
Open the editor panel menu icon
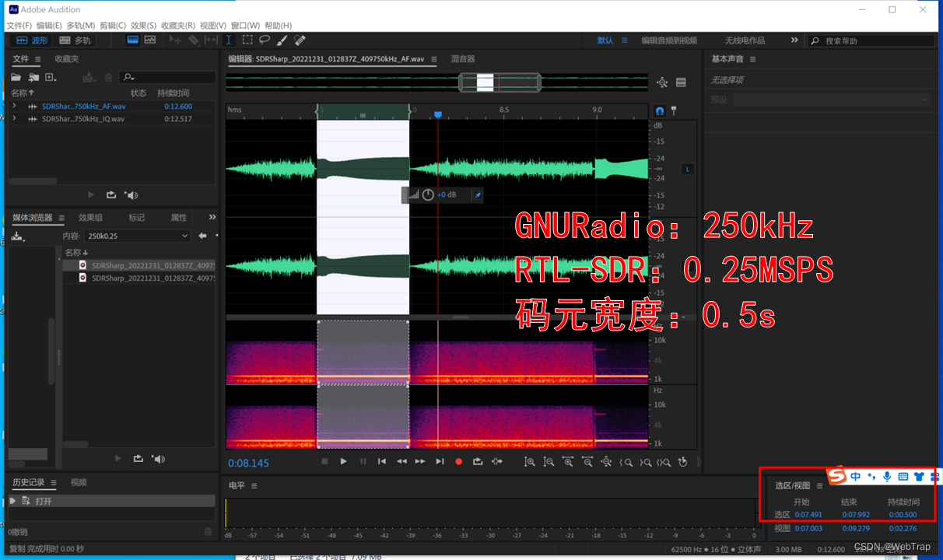(434, 59)
